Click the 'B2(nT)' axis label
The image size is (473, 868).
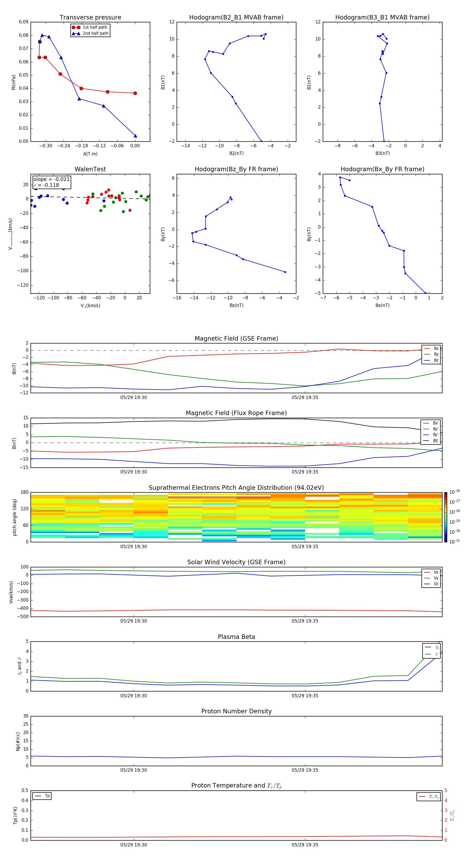click(236, 153)
